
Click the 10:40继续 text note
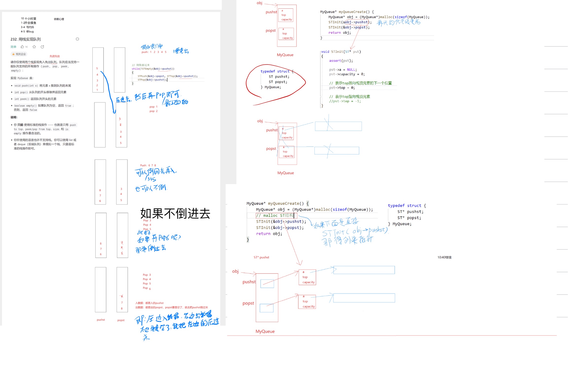pyautogui.click(x=444, y=257)
